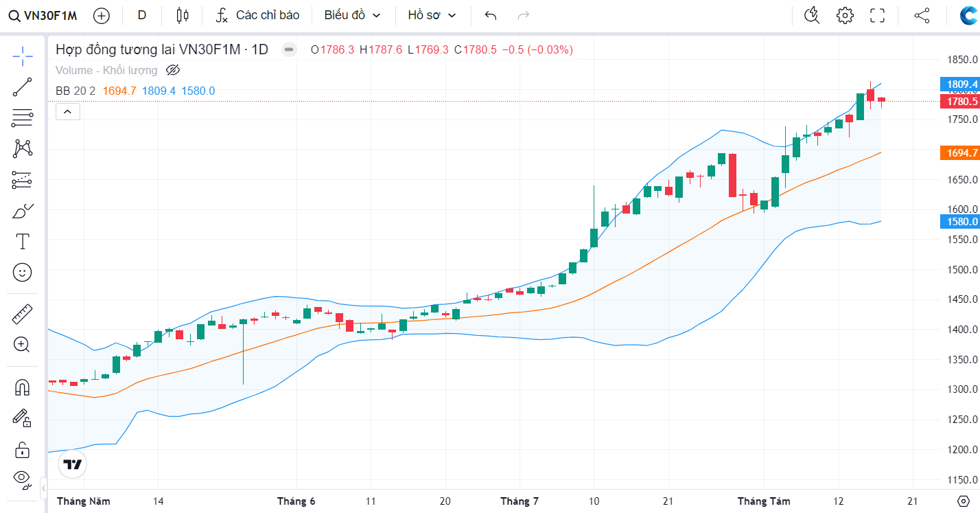
Task: Open price scale settings hexagon icon
Action: pyautogui.click(x=964, y=501)
